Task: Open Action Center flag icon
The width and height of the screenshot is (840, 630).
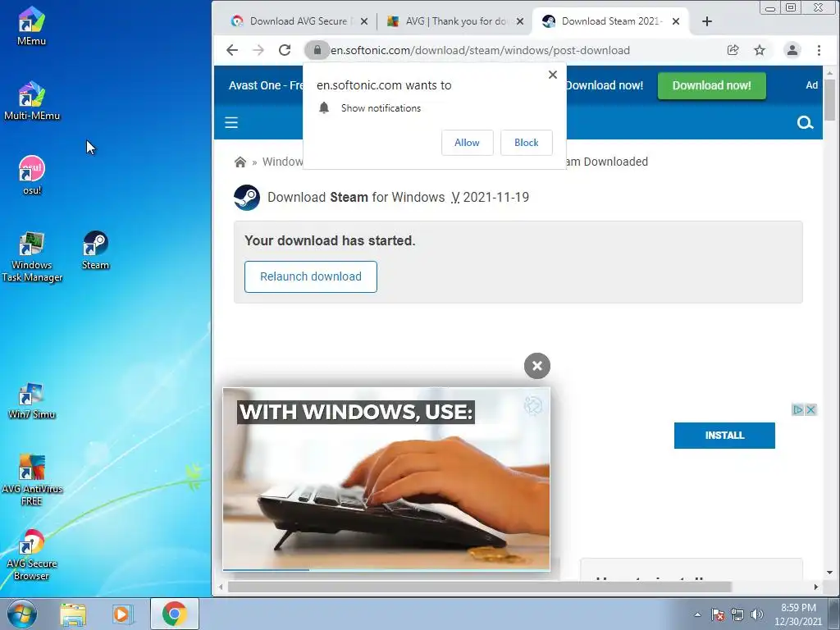Action: click(x=718, y=614)
